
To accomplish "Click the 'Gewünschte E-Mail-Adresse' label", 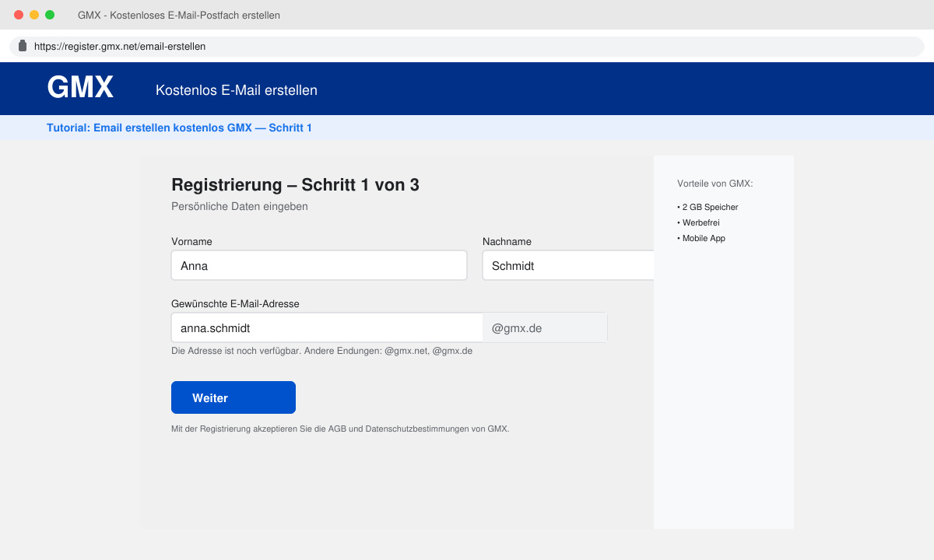I will point(235,303).
